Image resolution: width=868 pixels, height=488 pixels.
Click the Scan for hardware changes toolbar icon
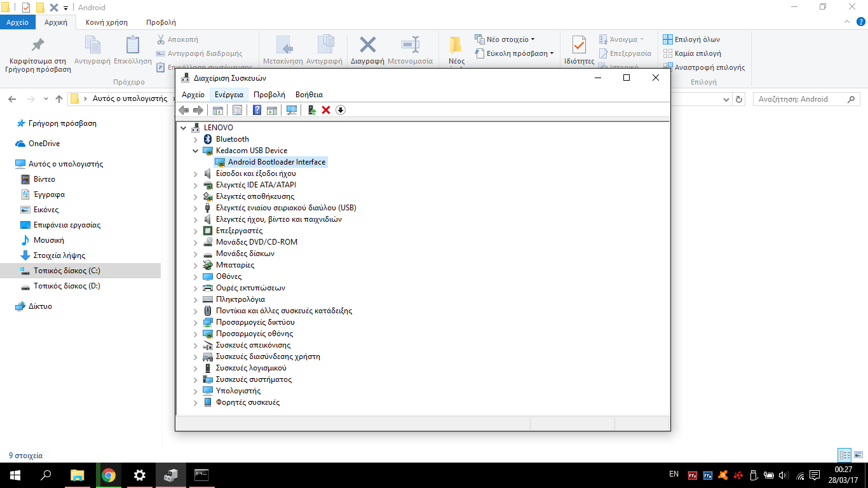click(292, 111)
